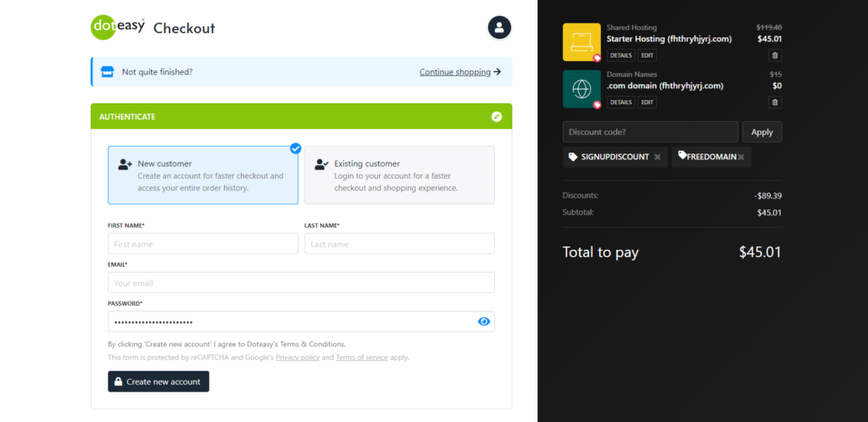The height and width of the screenshot is (422, 868).
Task: Remove the SIGNUPDISCOUNT code
Action: pos(657,157)
